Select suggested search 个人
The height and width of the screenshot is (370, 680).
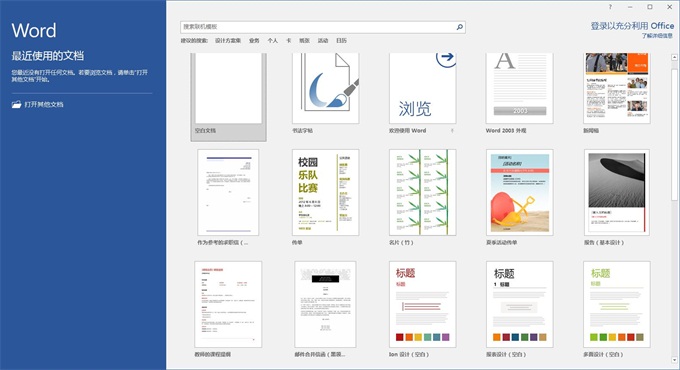point(272,41)
